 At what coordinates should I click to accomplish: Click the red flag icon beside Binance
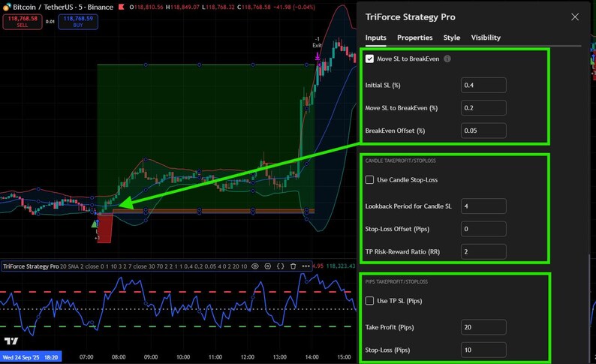click(122, 7)
